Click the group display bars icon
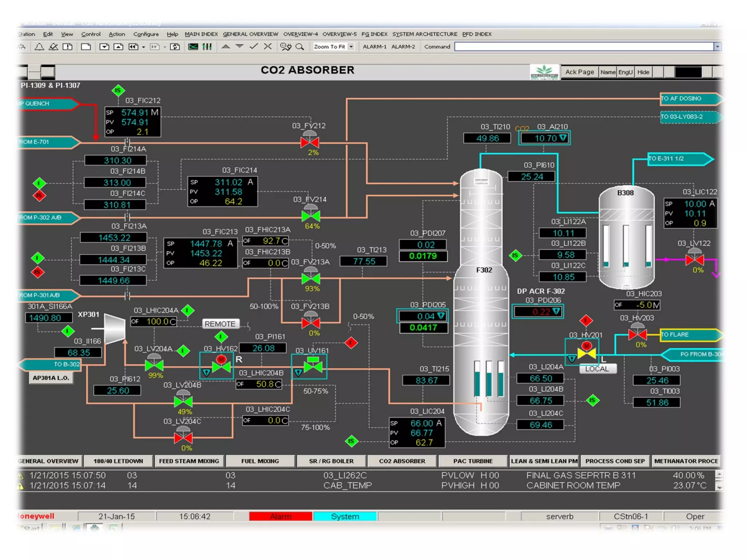Screen dimensions: 747x560 point(207,47)
